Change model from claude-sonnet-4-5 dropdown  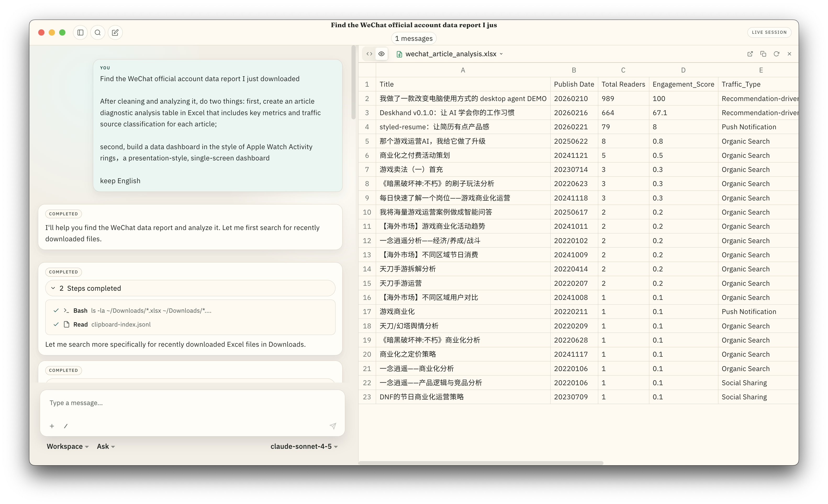click(x=304, y=446)
